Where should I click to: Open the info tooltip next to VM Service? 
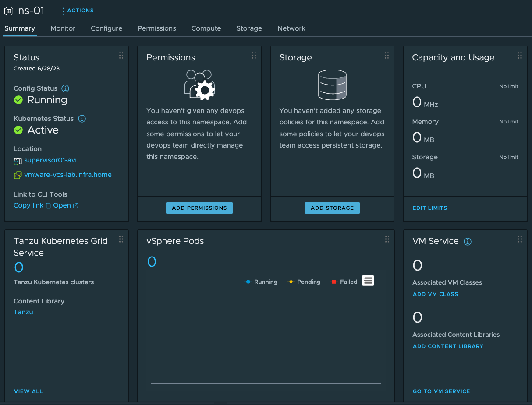point(467,241)
